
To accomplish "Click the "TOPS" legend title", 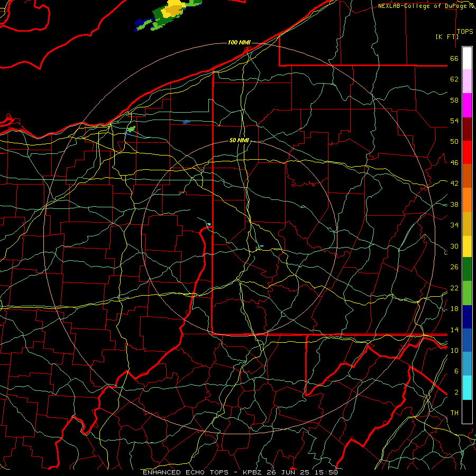I will [465, 31].
